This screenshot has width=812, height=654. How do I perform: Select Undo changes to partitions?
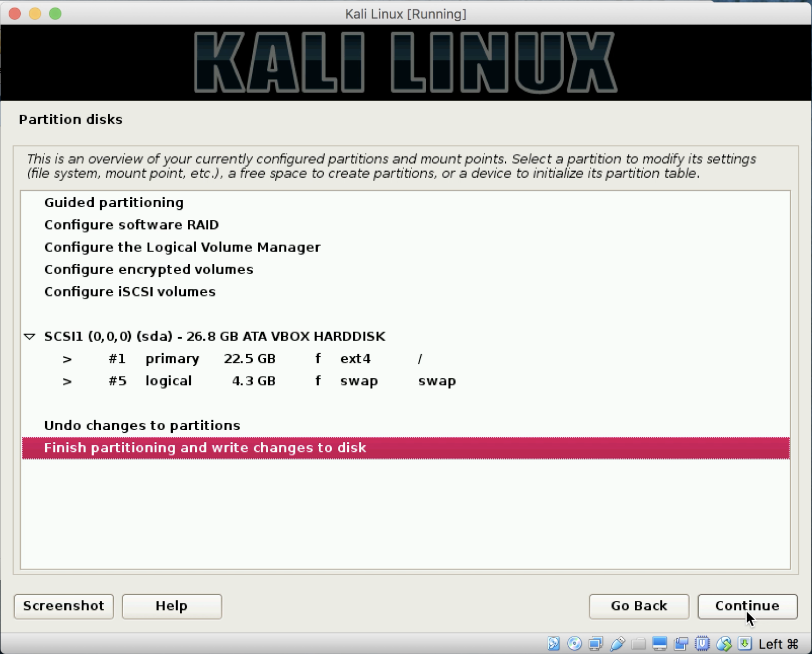(x=405, y=426)
